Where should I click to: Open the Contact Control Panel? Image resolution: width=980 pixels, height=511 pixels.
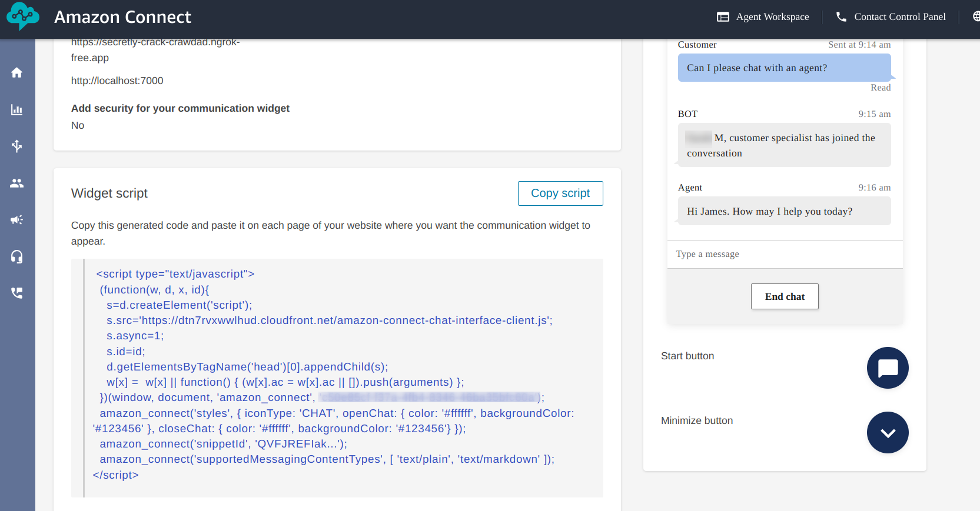point(891,16)
